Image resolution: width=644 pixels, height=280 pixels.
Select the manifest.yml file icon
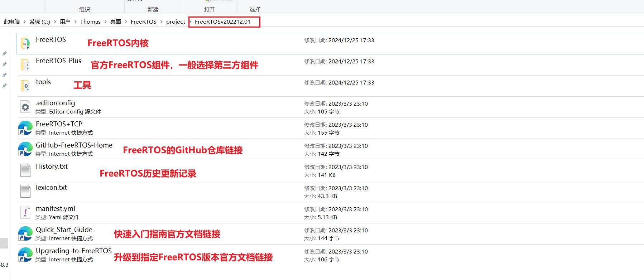tap(25, 213)
